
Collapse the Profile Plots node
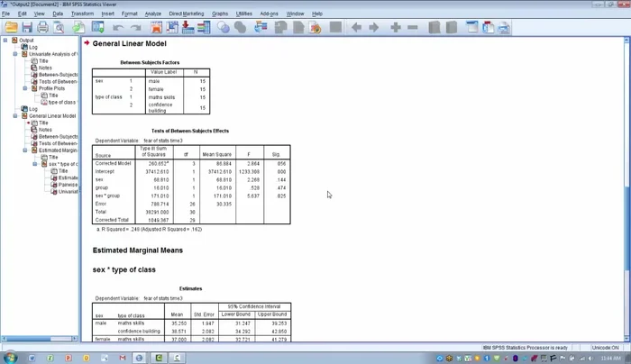25,88
